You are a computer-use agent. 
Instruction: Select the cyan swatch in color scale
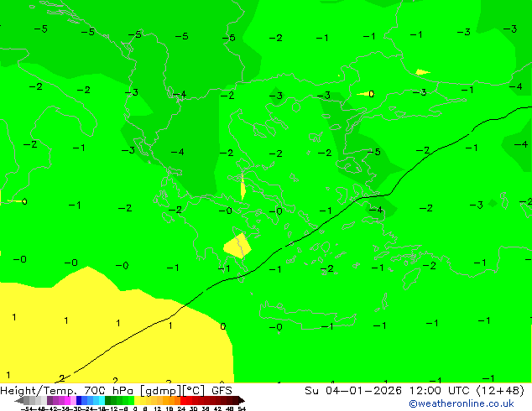coord(102,400)
